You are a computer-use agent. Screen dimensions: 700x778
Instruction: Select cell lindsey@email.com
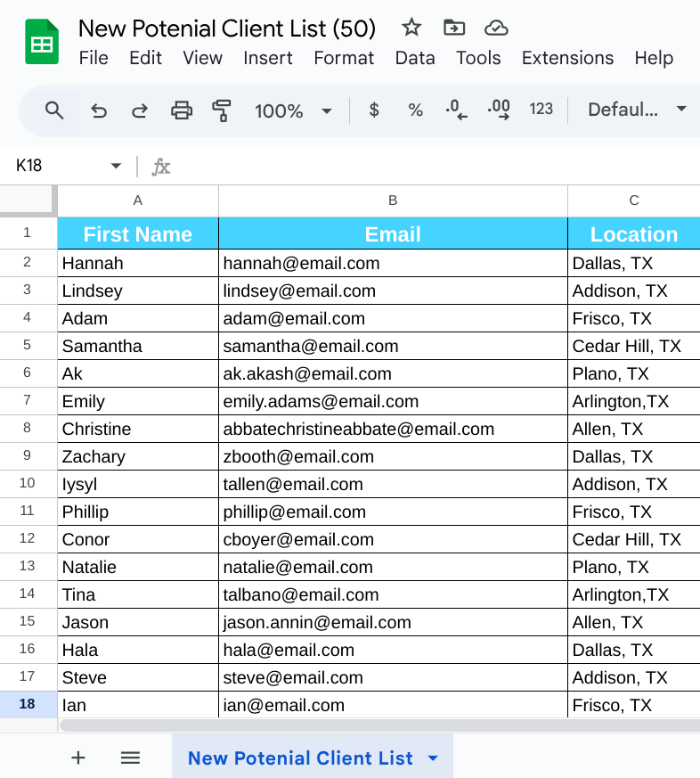pyautogui.click(x=393, y=291)
